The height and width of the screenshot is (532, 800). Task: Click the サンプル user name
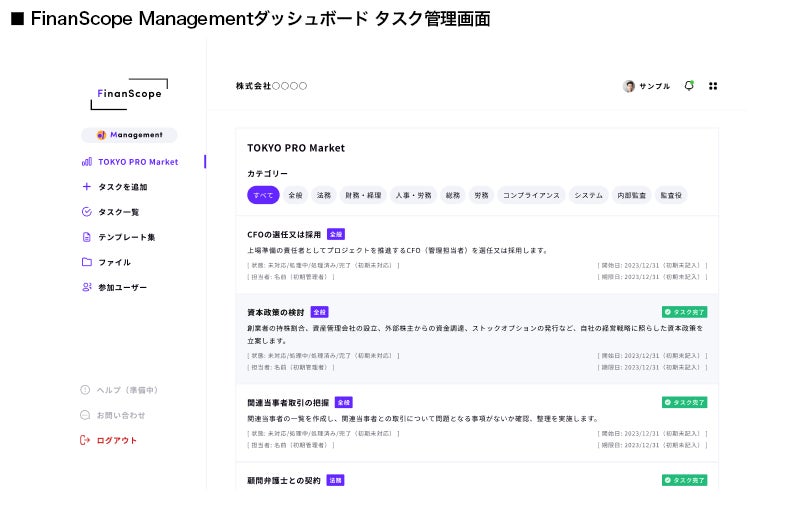pyautogui.click(x=655, y=86)
